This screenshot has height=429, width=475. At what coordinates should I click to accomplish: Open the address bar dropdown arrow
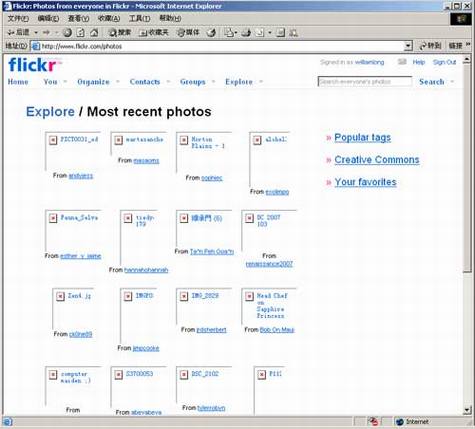point(408,46)
